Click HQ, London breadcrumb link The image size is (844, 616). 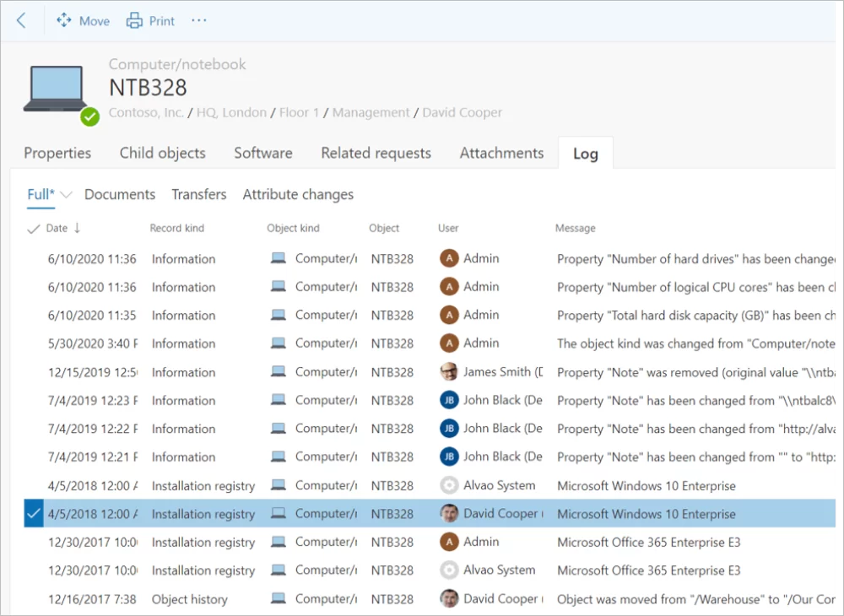(231, 112)
